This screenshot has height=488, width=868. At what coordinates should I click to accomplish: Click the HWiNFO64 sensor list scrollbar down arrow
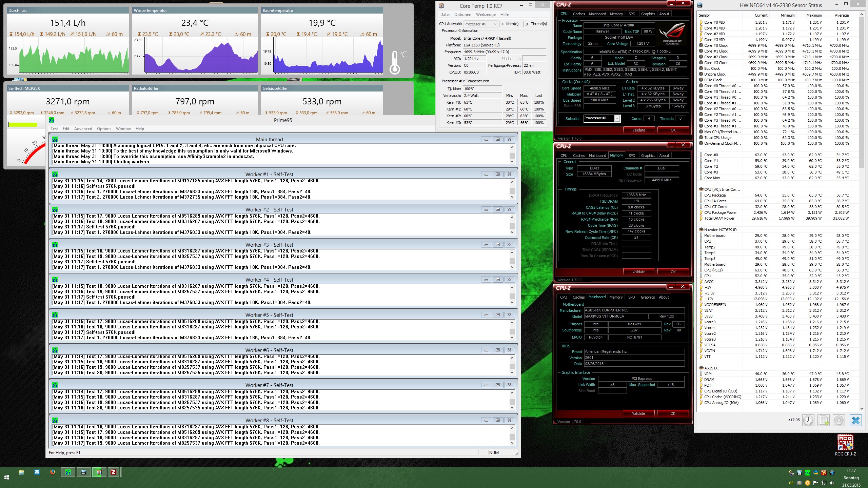(x=862, y=408)
